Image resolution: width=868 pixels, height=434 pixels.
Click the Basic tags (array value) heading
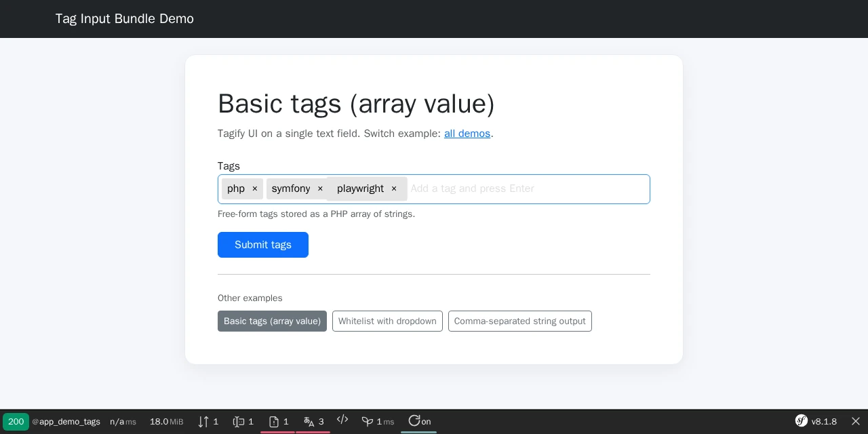(x=356, y=104)
